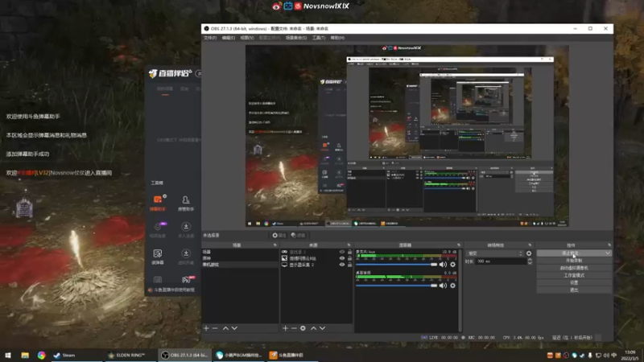The width and height of the screenshot is (644, 362).
Task: Add a new scene with plus icon
Action: 206,328
